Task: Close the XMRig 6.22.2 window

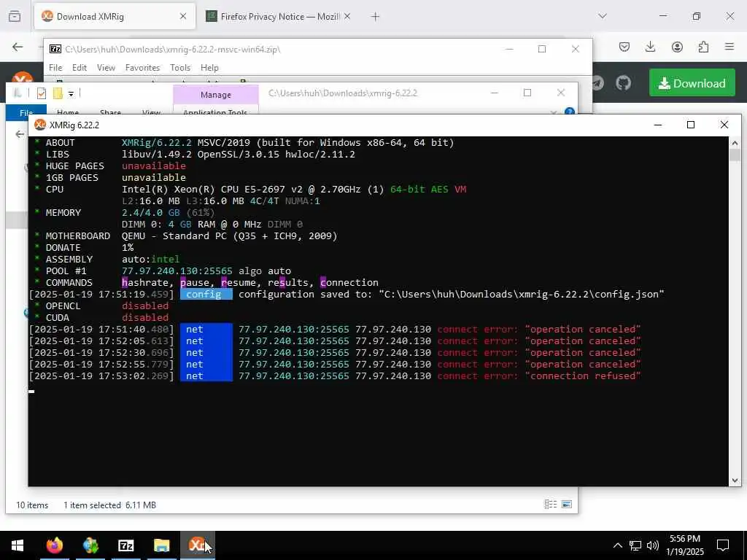Action: 724,125
